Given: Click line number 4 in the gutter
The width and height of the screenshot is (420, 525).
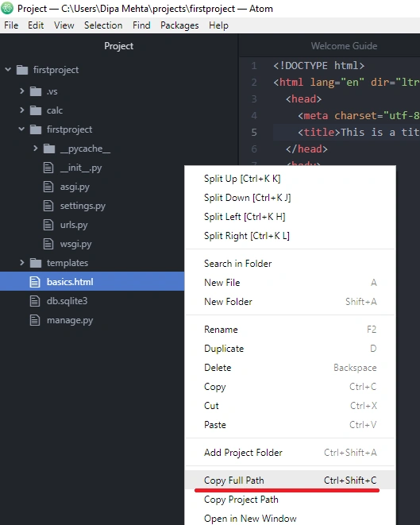Looking at the screenshot, I should click(x=254, y=116).
